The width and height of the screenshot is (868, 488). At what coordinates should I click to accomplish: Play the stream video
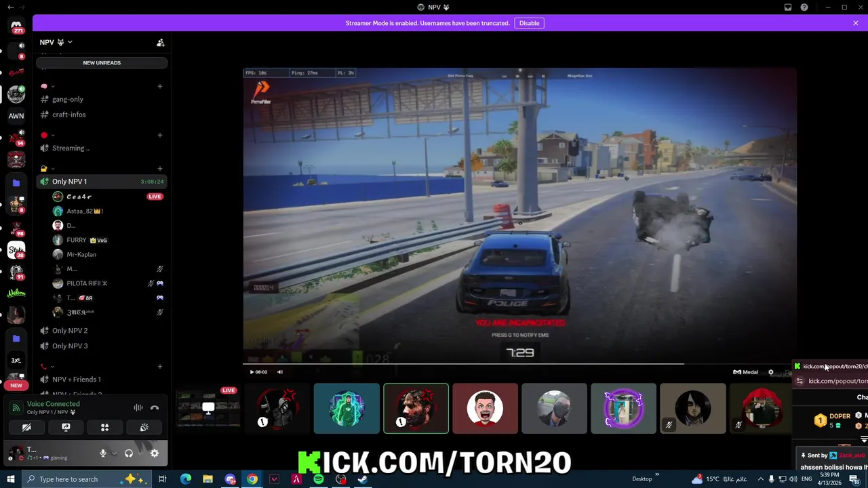252,372
